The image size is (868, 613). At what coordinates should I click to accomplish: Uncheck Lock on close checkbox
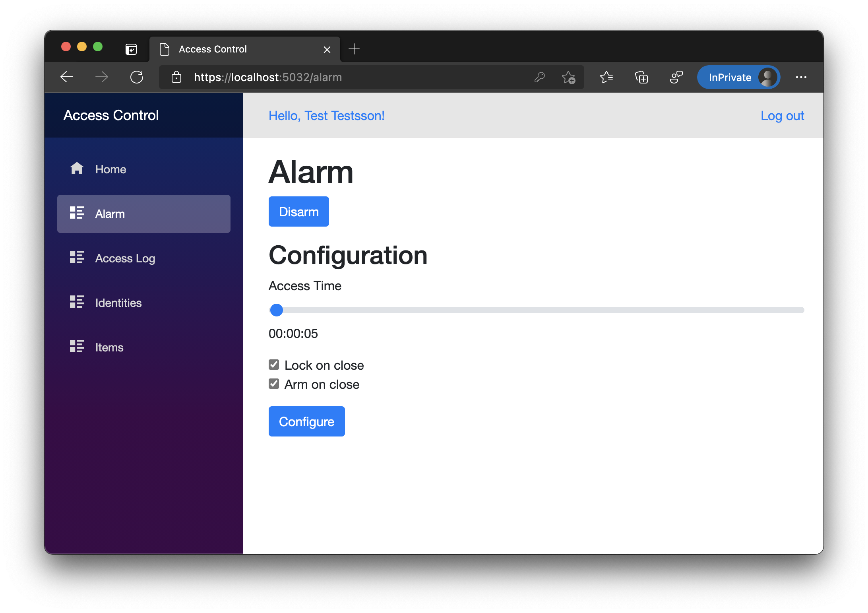(x=274, y=365)
